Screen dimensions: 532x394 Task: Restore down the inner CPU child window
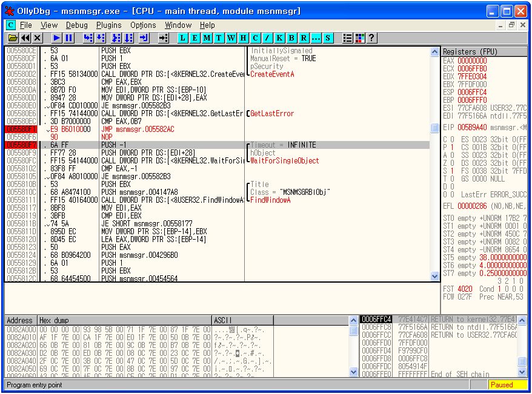pyautogui.click(x=511, y=25)
